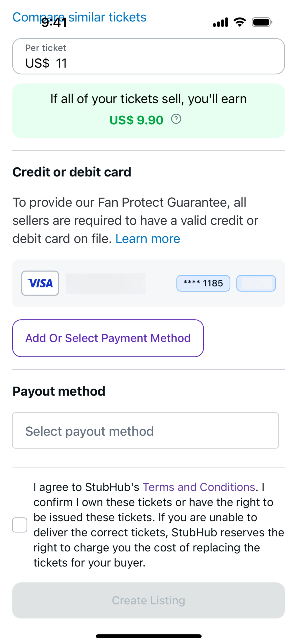Tap the home indicator bar
The width and height of the screenshot is (297, 644).
point(148,636)
